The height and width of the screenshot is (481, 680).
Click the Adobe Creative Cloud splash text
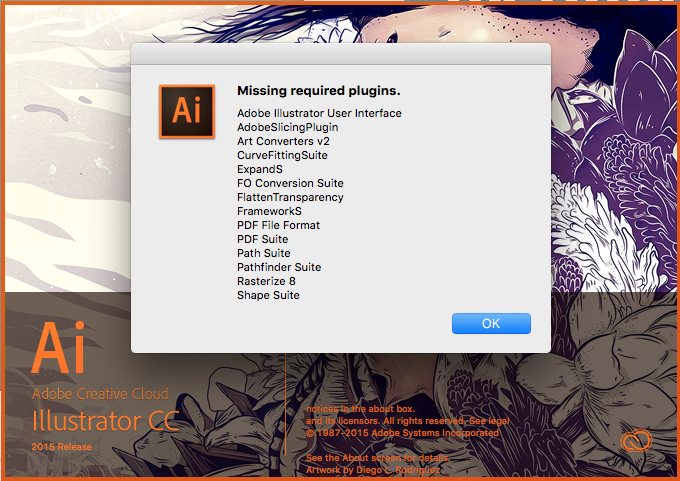coord(100,393)
